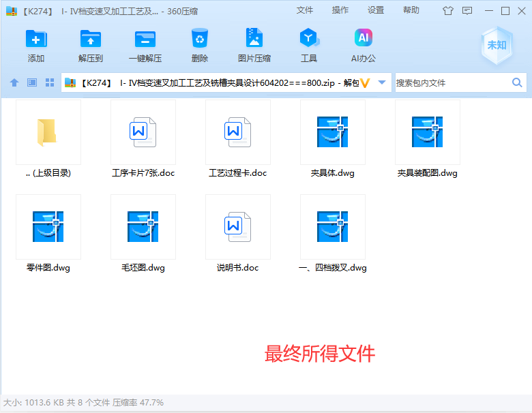Open the 操作 menu

(x=340, y=10)
